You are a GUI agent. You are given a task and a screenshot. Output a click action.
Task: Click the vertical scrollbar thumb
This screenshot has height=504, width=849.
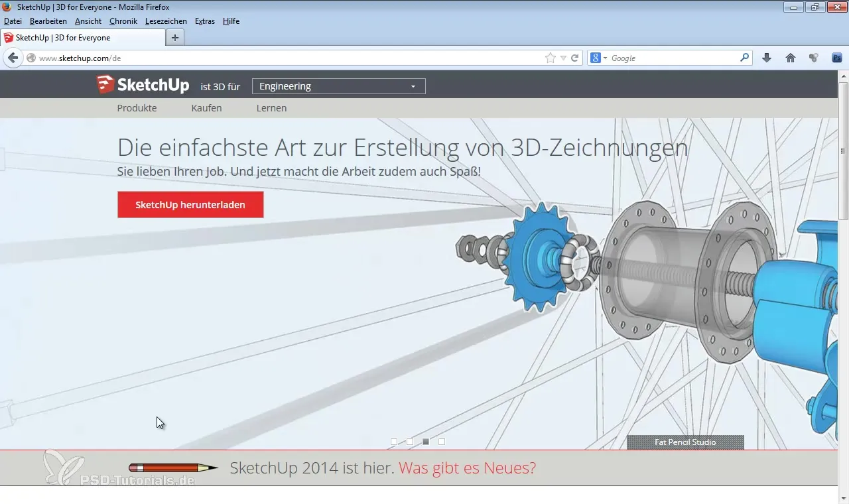[x=844, y=151]
